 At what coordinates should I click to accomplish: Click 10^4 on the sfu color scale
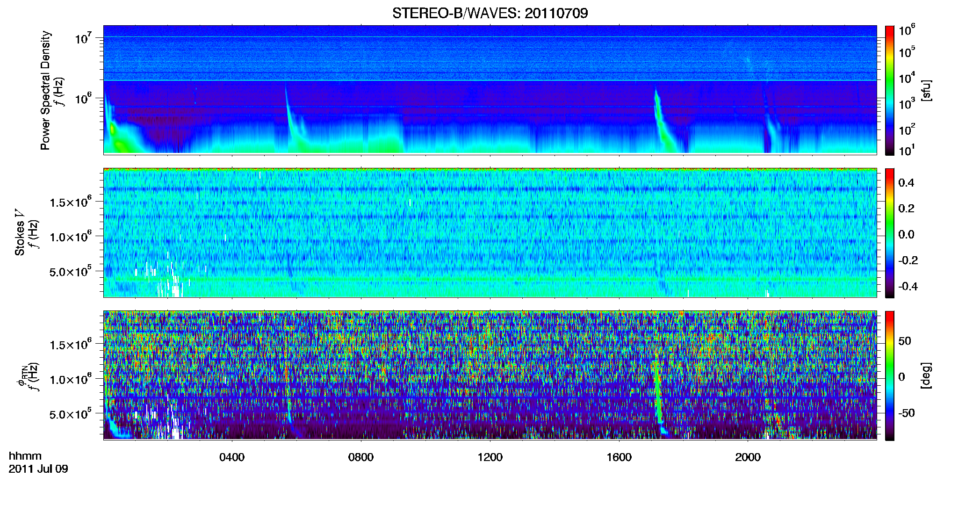point(907,78)
